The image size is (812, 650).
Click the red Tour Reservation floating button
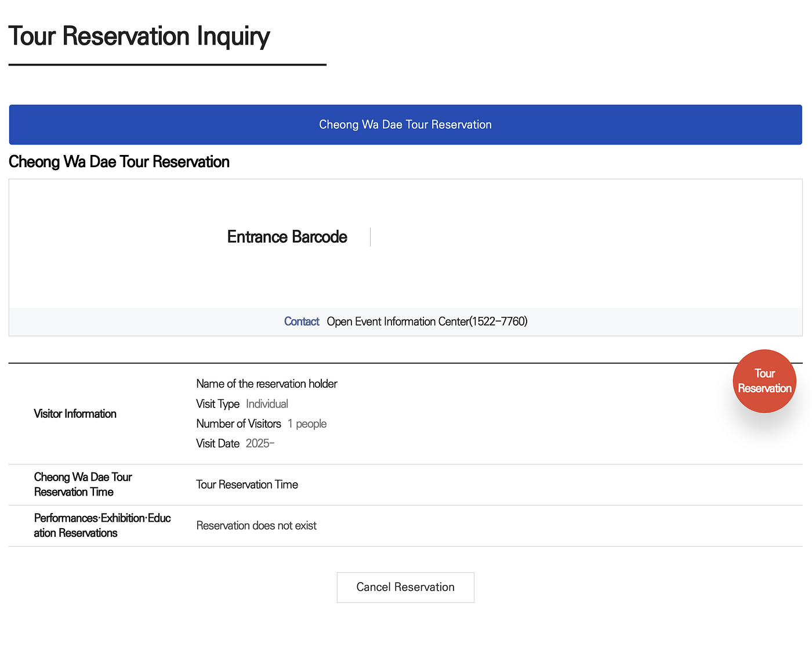click(x=764, y=381)
